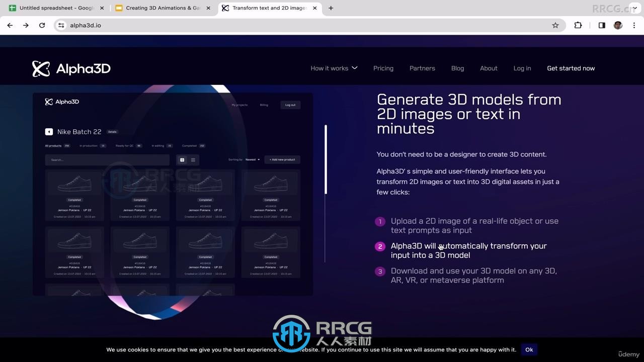Close the Creating 3D Animations tab

tap(208, 8)
